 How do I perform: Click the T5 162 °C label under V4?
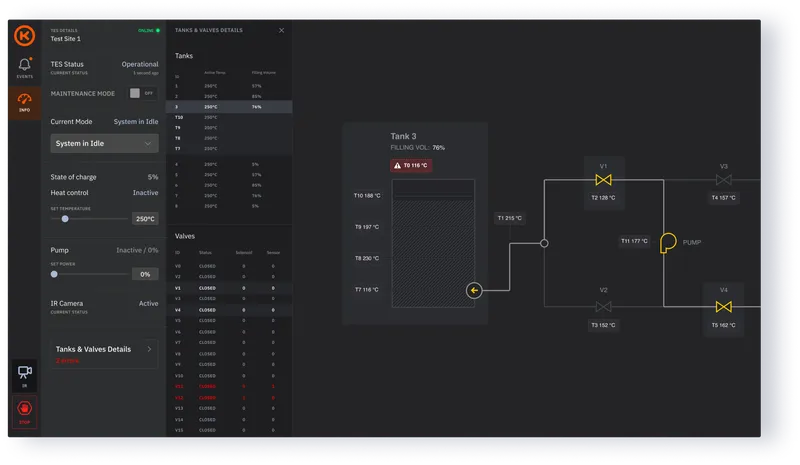723,325
